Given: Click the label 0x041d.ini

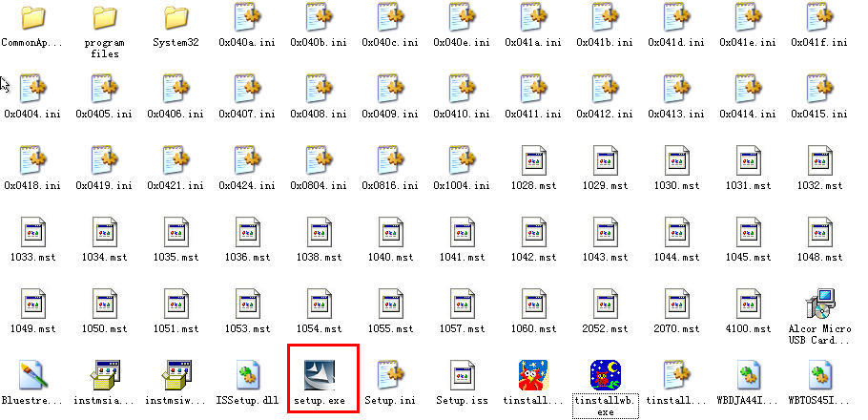Looking at the screenshot, I should [x=676, y=43].
